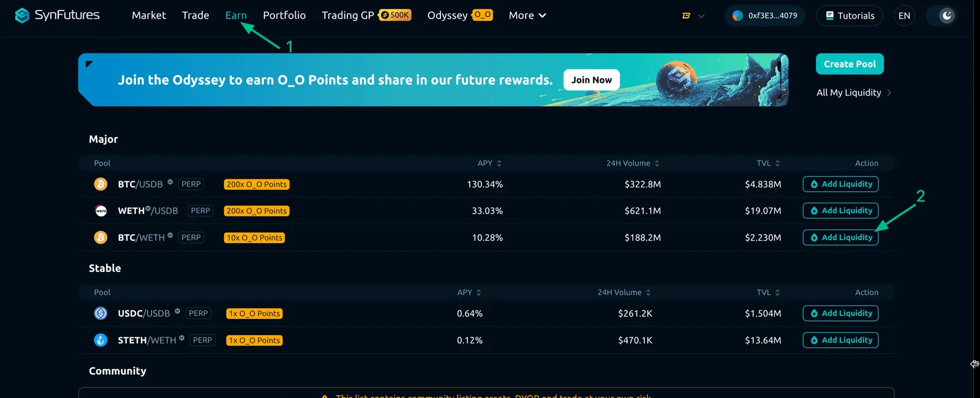Switch language using EN button
This screenshot has width=980, height=398.
point(904,16)
